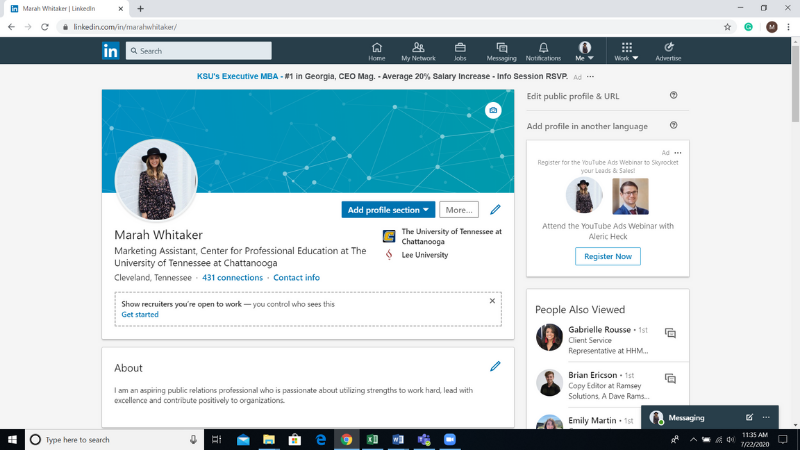The width and height of the screenshot is (800, 450).
Task: Open top banner ad options ellipsis
Action: 590,77
